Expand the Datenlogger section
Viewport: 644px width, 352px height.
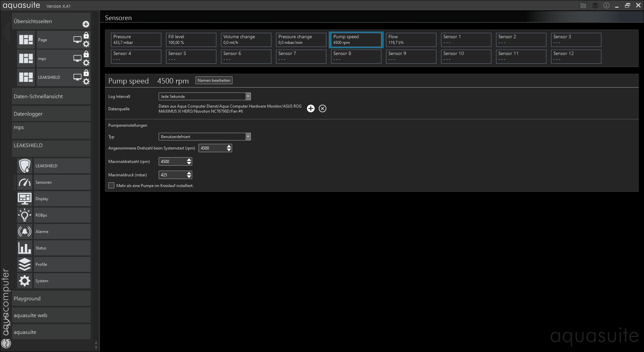pyautogui.click(x=51, y=114)
